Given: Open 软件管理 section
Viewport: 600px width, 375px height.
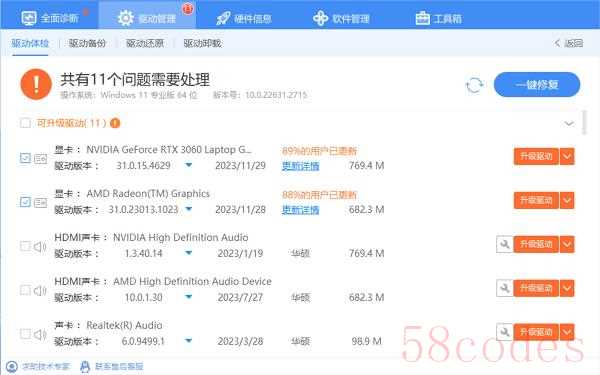Looking at the screenshot, I should (341, 18).
